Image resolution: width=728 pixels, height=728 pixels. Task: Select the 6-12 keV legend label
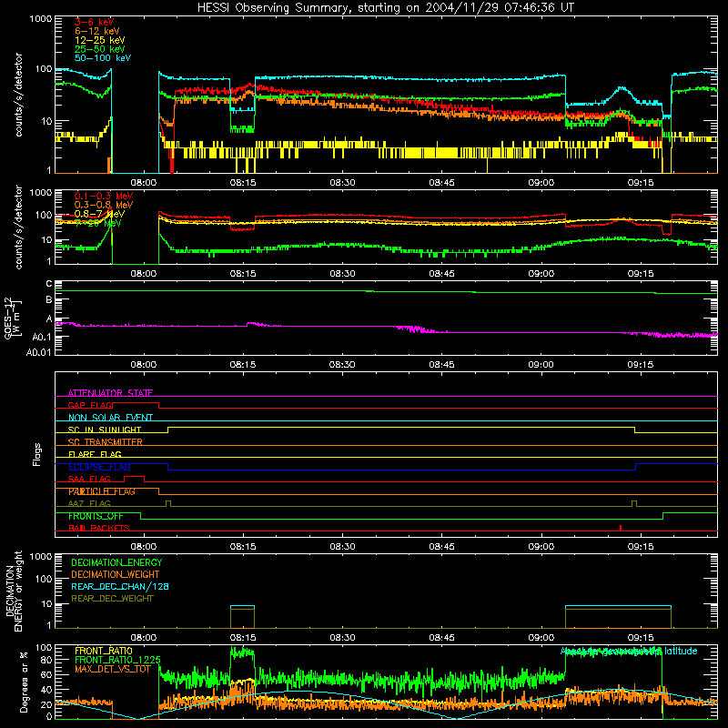point(97,31)
